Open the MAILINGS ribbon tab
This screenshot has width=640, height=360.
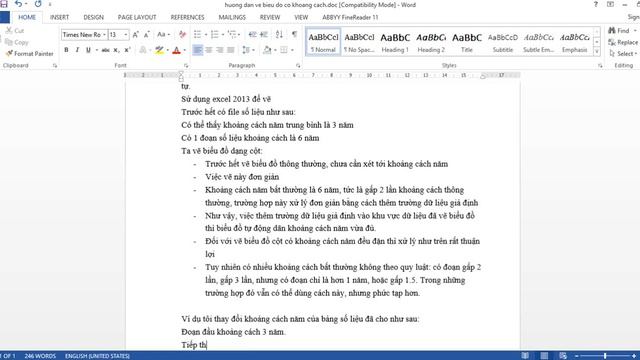(232, 17)
